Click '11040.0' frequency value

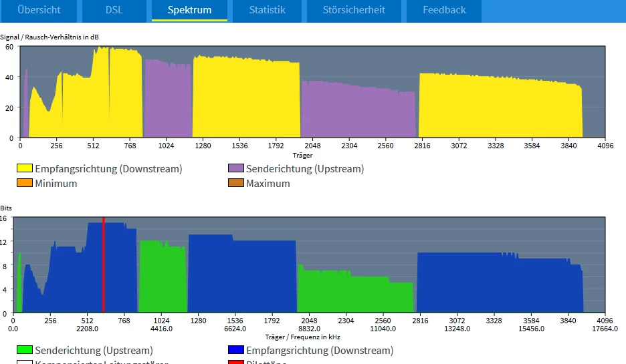click(383, 329)
